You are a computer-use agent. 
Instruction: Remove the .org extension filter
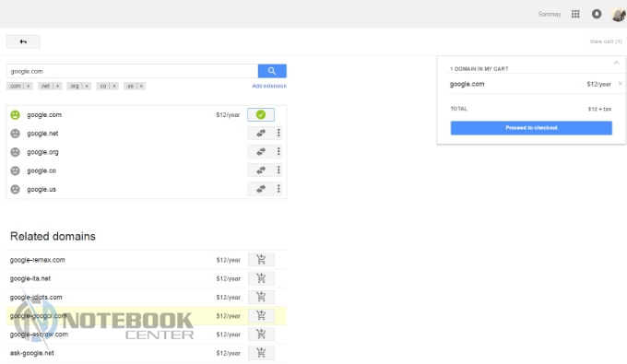(x=87, y=86)
